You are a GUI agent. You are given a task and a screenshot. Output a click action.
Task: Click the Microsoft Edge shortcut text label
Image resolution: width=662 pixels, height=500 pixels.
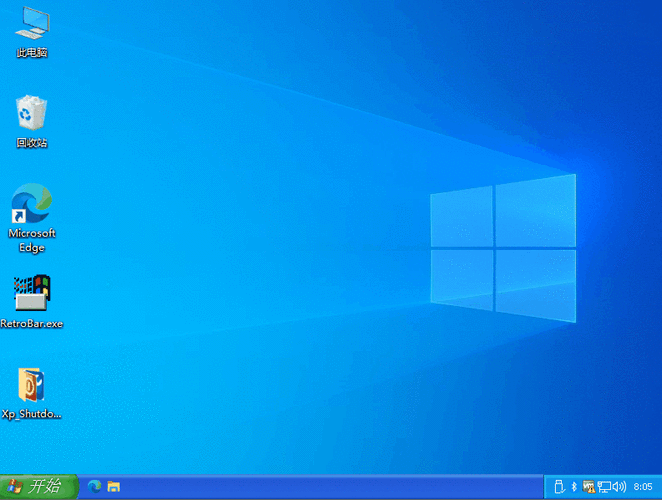pyautogui.click(x=32, y=240)
